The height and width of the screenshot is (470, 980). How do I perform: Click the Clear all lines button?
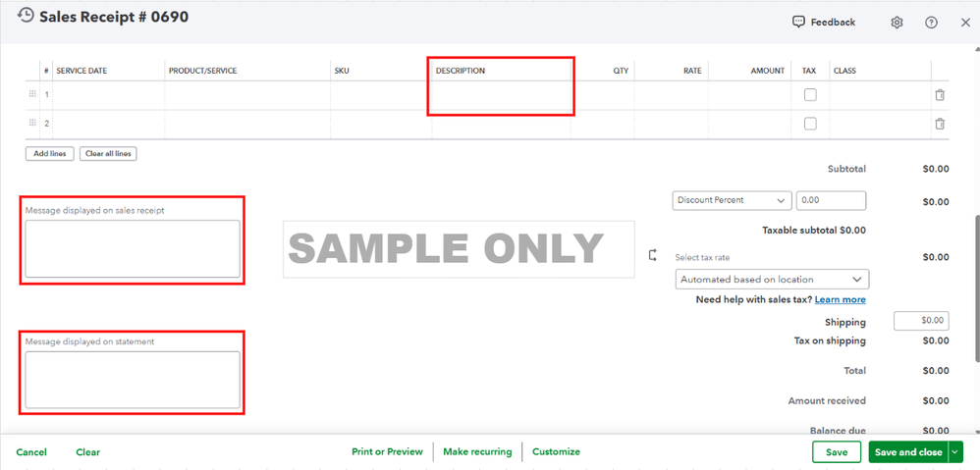108,153
